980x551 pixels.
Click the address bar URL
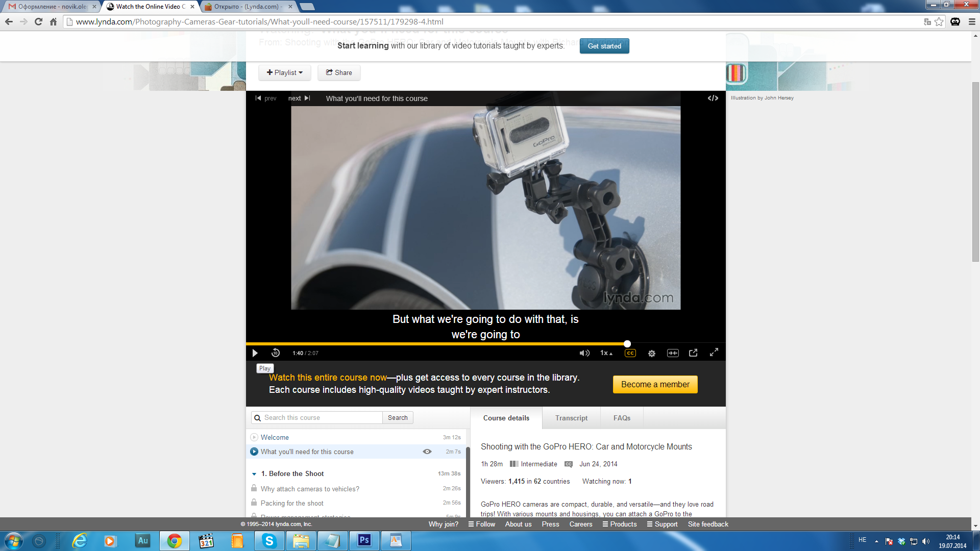pos(259,21)
